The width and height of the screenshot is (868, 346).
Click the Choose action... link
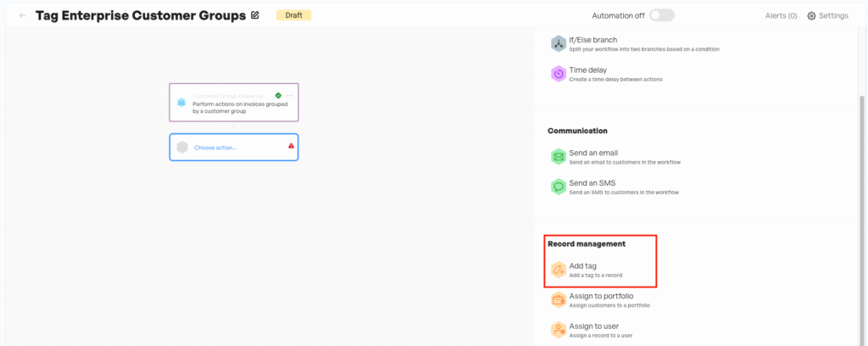point(215,148)
